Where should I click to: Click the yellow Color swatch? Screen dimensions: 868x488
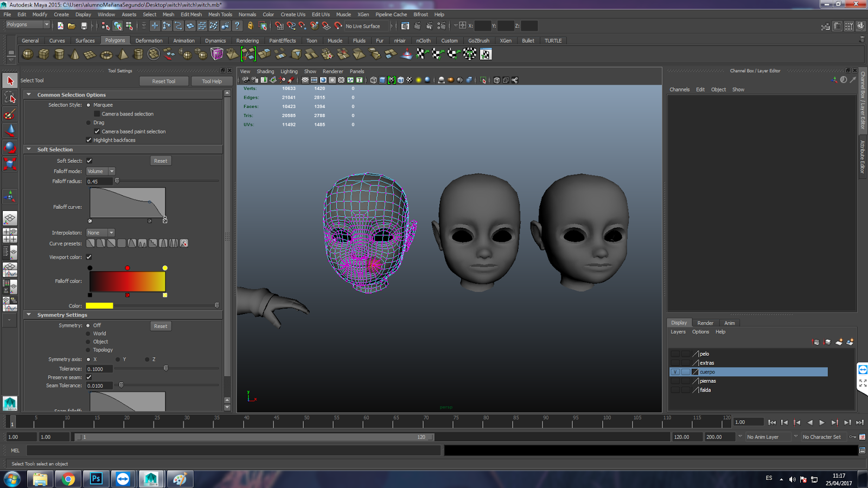pyautogui.click(x=99, y=306)
